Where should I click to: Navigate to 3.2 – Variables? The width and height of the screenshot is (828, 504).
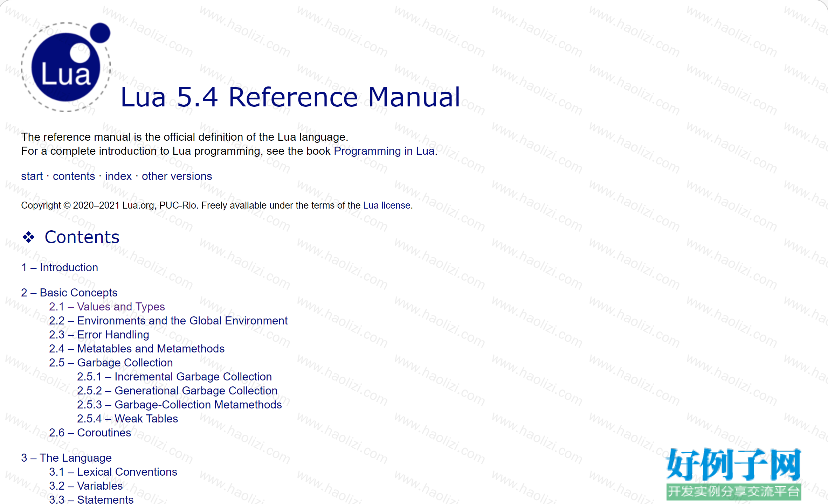coord(86,486)
